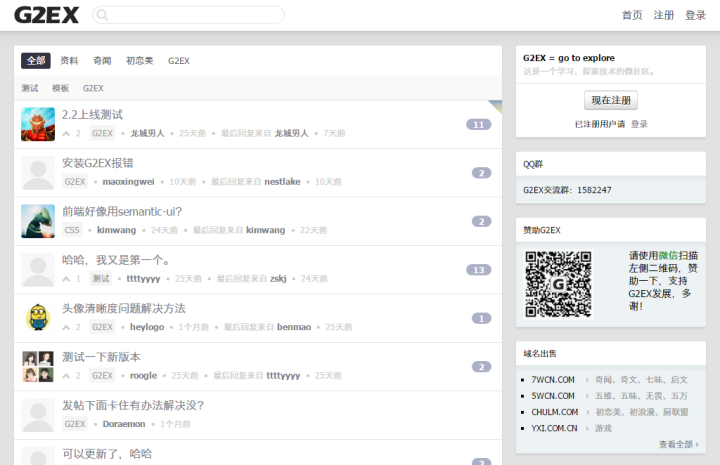Click default avatar of maoxingwei
The image size is (720, 465).
coord(38,173)
